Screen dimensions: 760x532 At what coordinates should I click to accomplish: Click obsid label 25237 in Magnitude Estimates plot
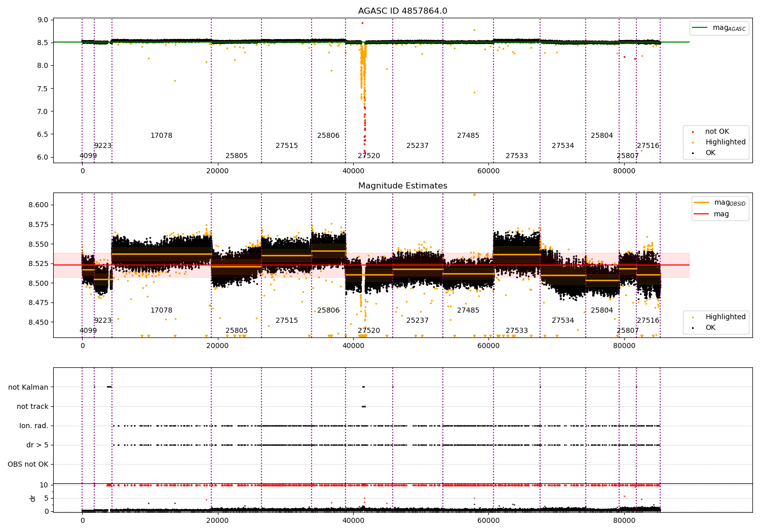417,320
